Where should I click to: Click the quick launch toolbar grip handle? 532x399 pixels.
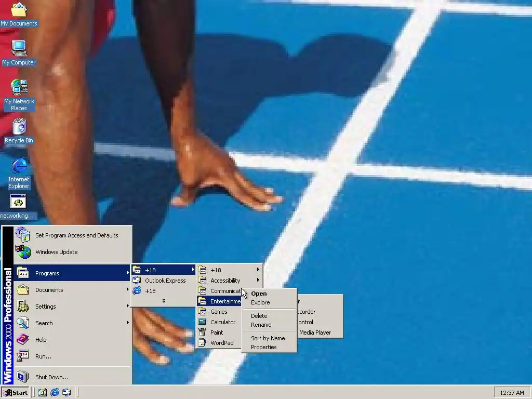34,393
